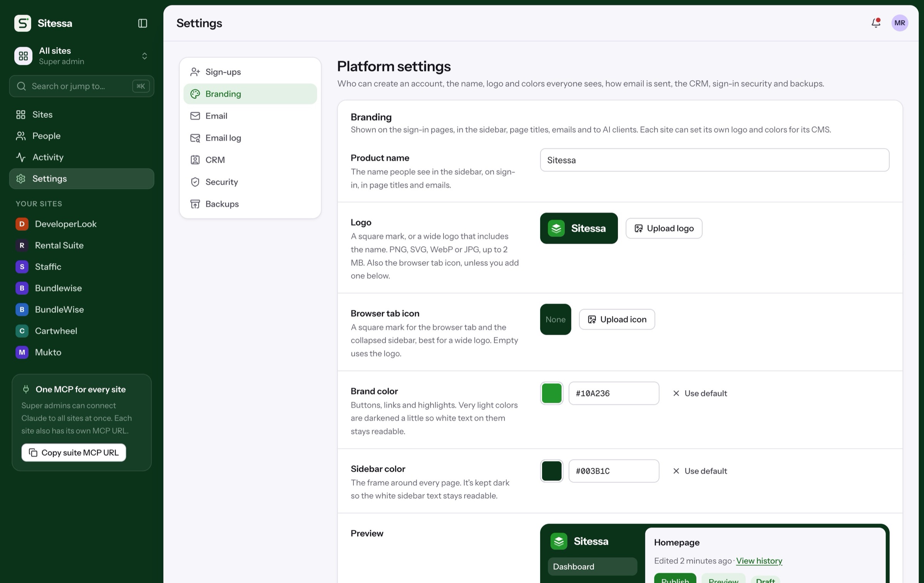The height and width of the screenshot is (583, 924).
Task: Expand the All sites switcher chevron
Action: tap(144, 56)
